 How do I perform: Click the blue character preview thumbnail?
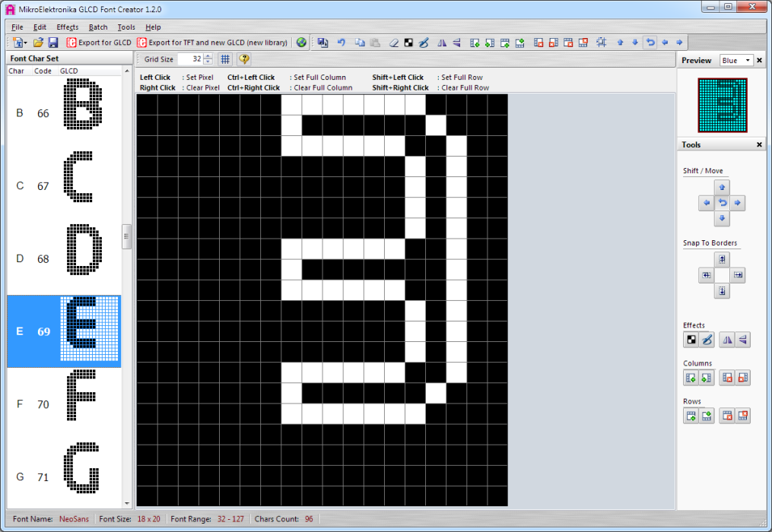click(x=723, y=106)
